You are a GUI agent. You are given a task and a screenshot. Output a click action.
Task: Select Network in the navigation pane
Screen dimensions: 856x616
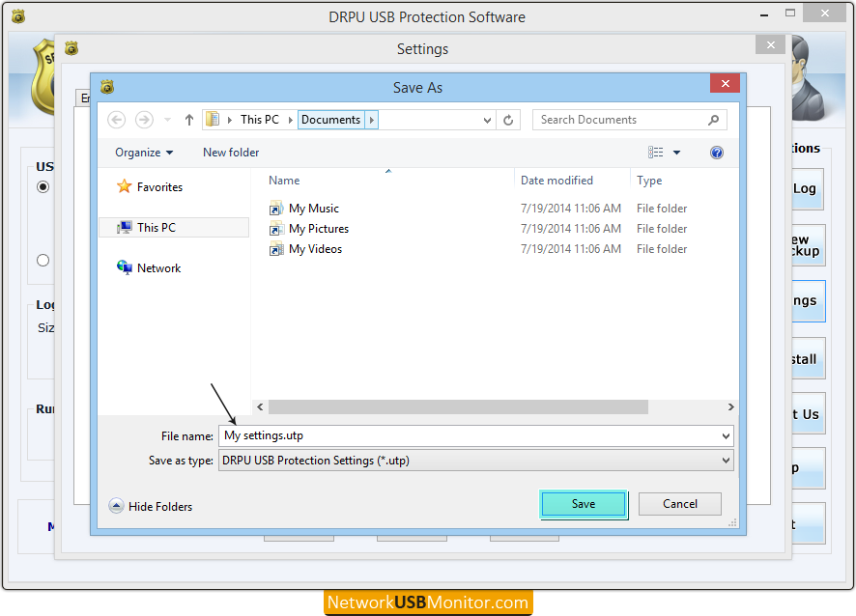pyautogui.click(x=158, y=267)
